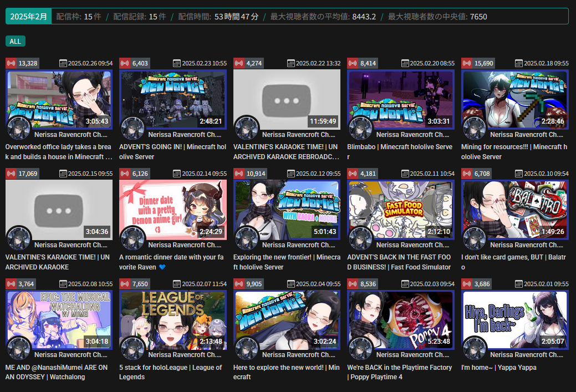Click the avatar on the romantic dinner date card
The width and height of the screenshot is (576, 392).
(132, 238)
